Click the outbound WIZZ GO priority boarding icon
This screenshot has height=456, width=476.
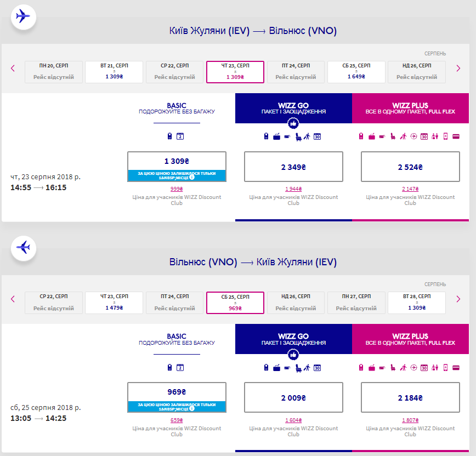point(307,136)
